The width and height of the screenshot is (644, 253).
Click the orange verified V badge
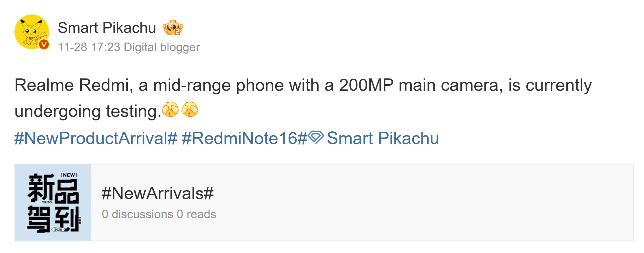click(44, 44)
